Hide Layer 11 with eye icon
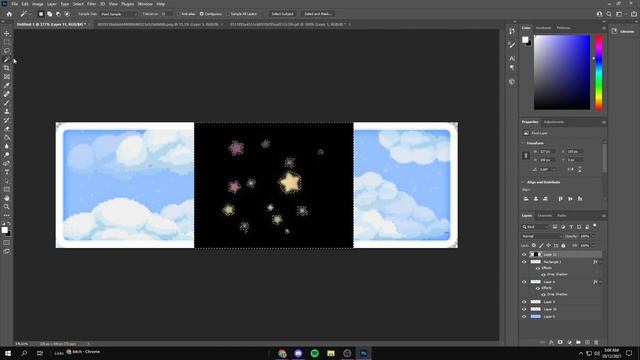Viewport: 640px width, 360px height. 524,254
